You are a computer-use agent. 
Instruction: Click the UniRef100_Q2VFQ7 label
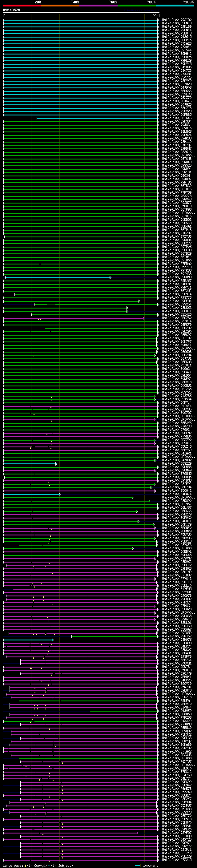[x=177, y=833]
